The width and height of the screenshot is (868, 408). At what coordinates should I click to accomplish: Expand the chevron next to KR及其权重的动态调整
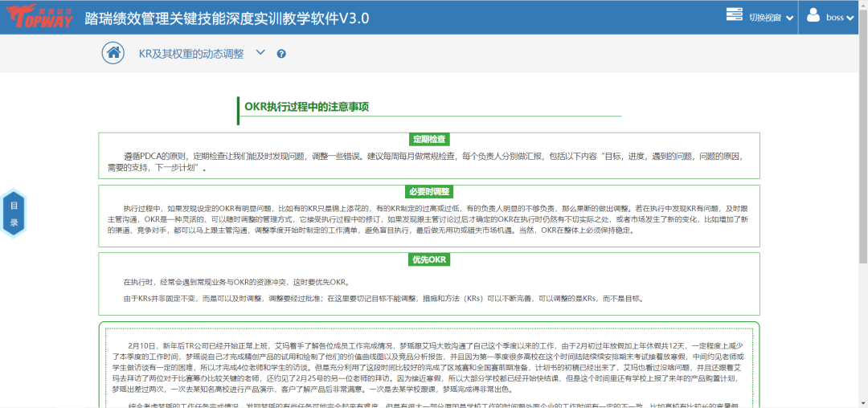click(260, 53)
